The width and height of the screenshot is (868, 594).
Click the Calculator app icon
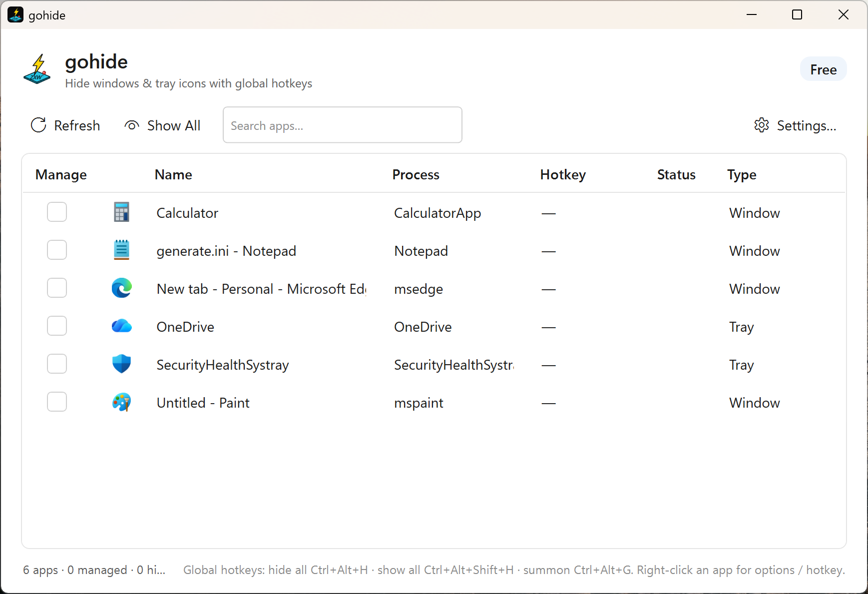(121, 212)
